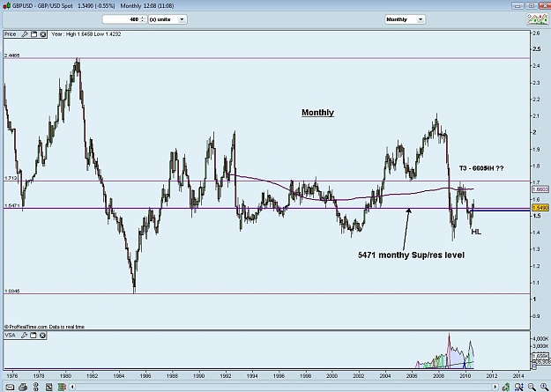Click the green chart icon after scrollbar
551x392 pixels.
click(506, 387)
